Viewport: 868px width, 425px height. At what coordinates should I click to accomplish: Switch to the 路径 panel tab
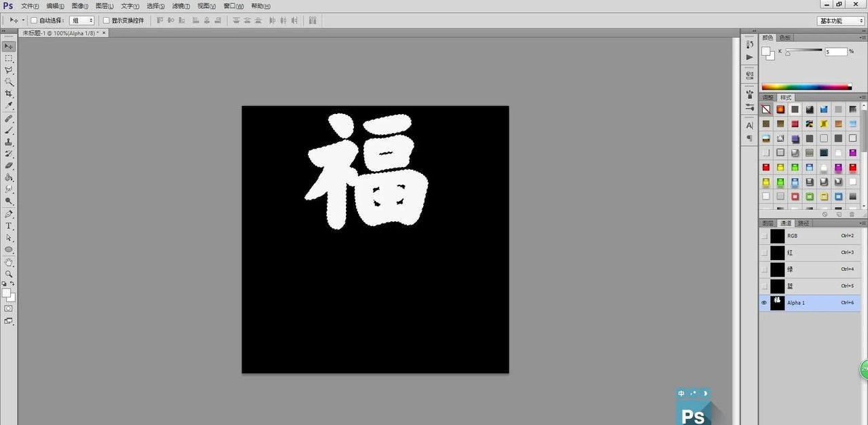tap(803, 223)
